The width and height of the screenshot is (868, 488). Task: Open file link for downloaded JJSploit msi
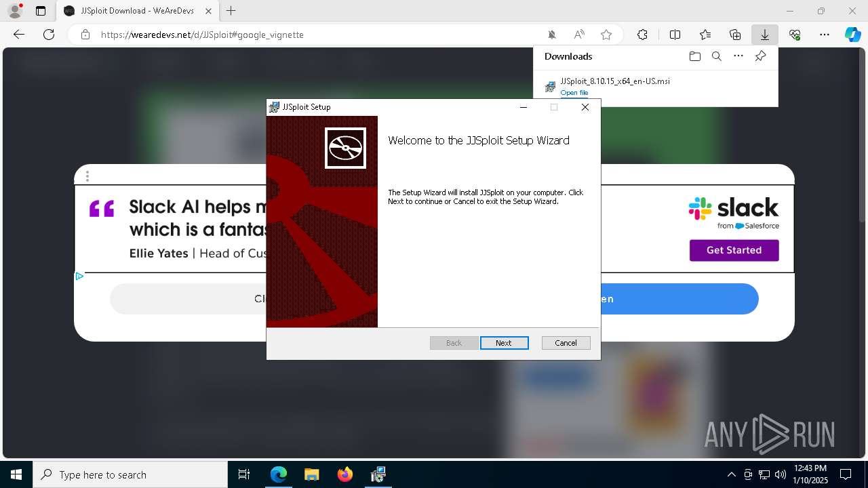574,93
